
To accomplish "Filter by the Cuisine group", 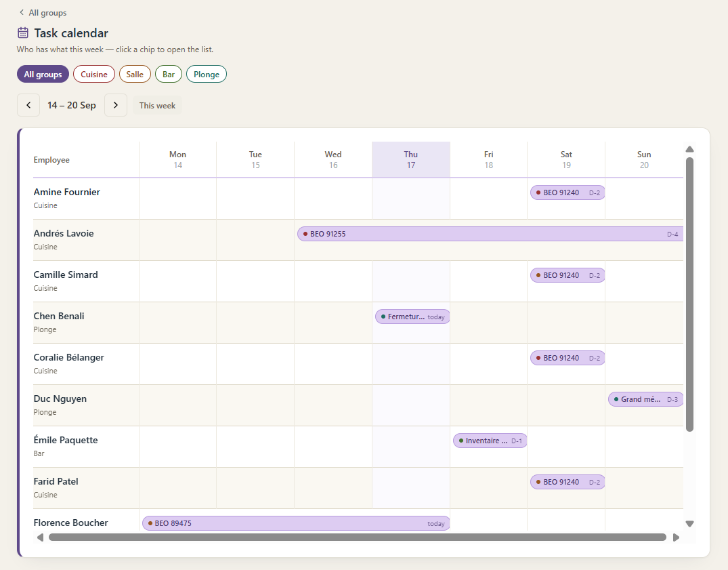I will click(x=93, y=75).
